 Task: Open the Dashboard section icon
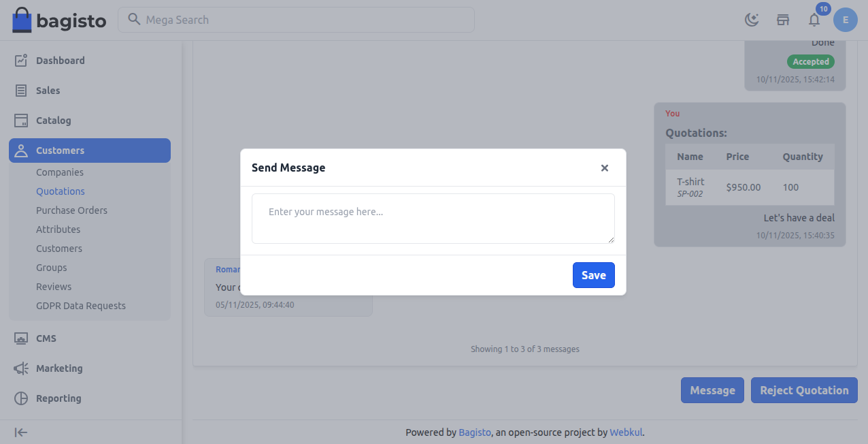tap(20, 60)
